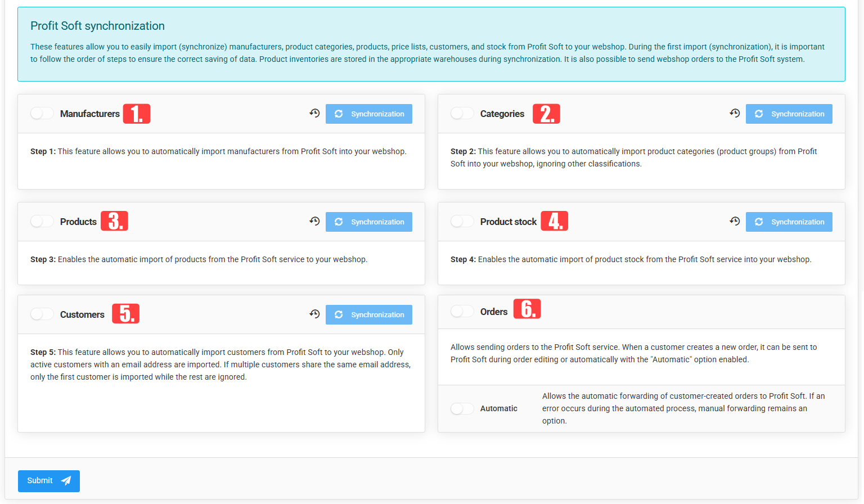This screenshot has height=504, width=864.
Task: Open Product stock sync history icon
Action: (x=735, y=222)
